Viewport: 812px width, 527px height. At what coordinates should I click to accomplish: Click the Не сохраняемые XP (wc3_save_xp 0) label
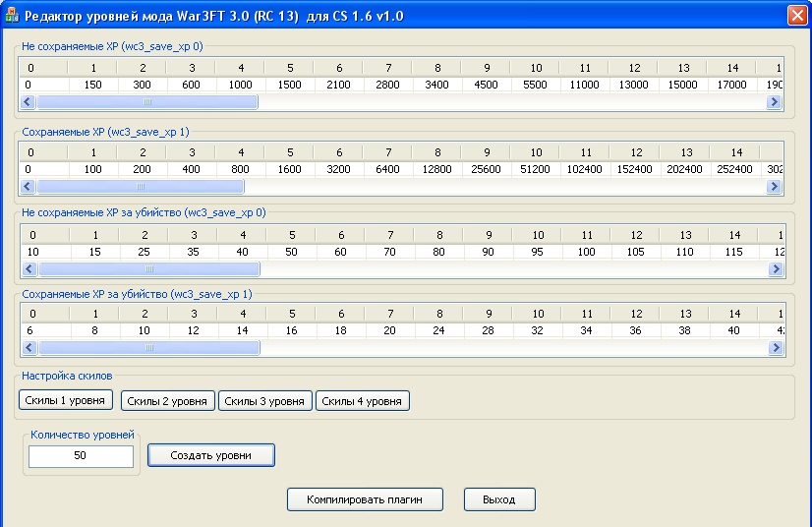coord(112,46)
